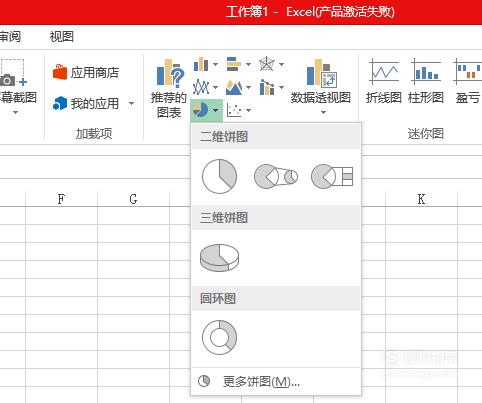Open the 应用商店 app store
The image size is (482, 403).
(86, 72)
